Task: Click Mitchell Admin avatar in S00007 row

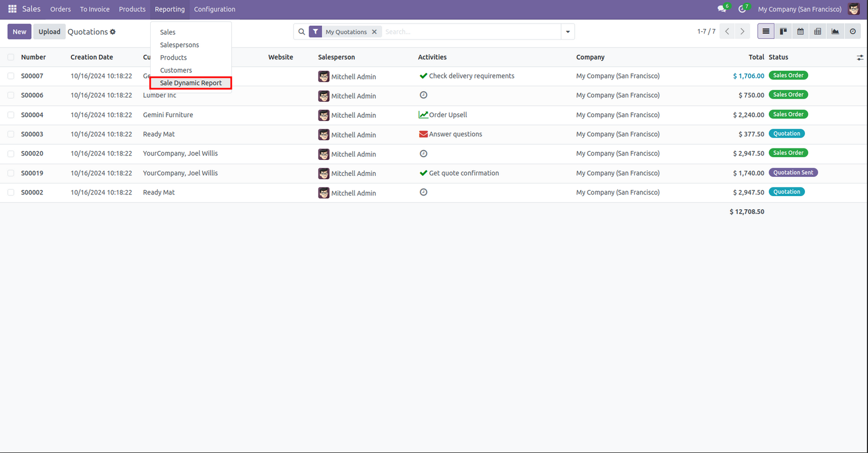Action: click(324, 77)
